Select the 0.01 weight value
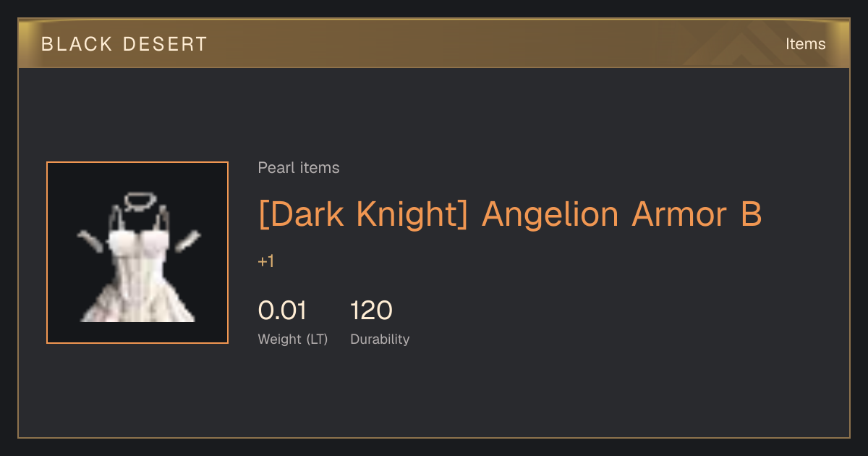 click(x=283, y=311)
